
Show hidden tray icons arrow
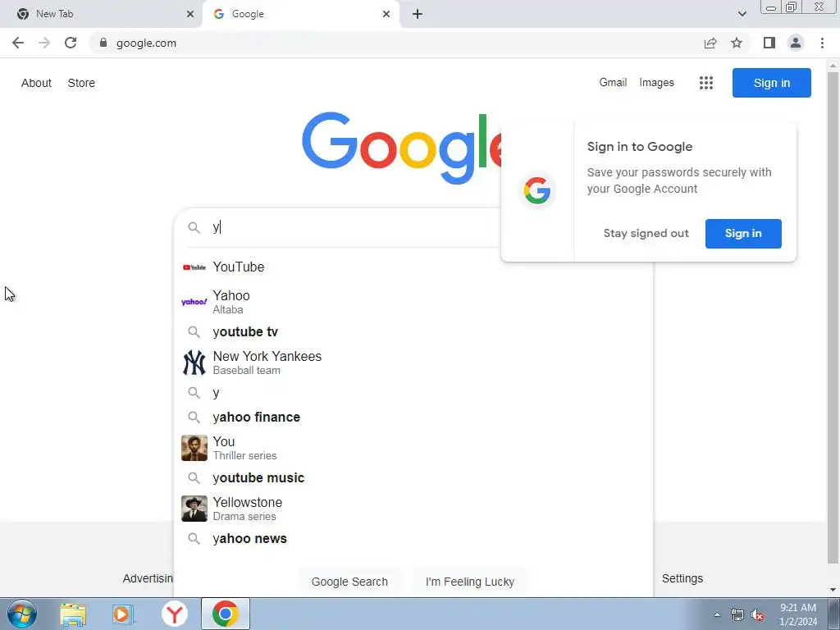pos(717,614)
